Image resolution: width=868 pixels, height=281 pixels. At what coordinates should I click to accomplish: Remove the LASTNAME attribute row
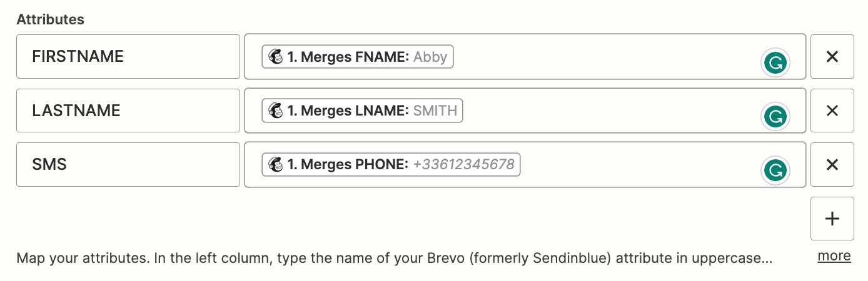[832, 111]
